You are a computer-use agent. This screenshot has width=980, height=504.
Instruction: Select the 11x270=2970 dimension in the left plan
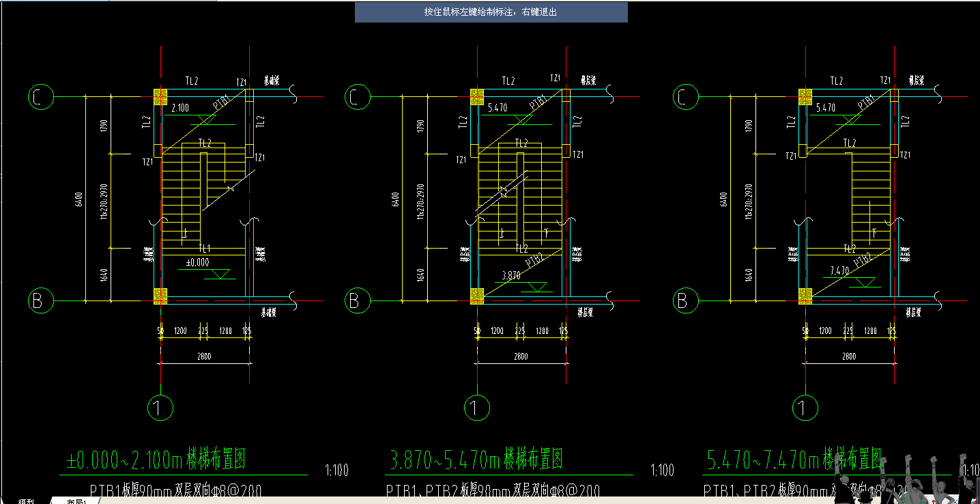104,201
